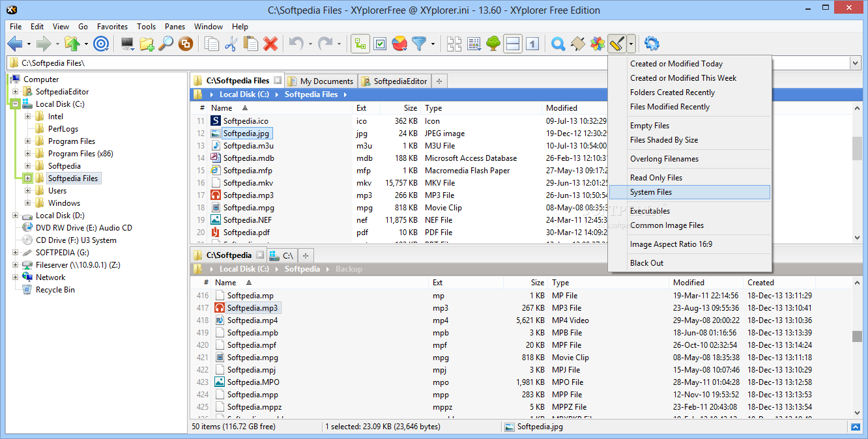This screenshot has width=868, height=439.
Task: Close the C:\Softpedia Files tab
Action: click(x=278, y=81)
